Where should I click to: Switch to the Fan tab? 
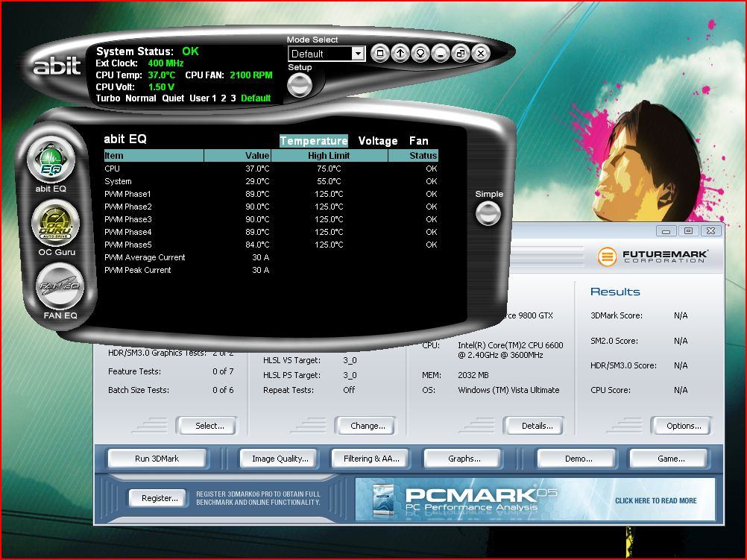click(x=419, y=141)
